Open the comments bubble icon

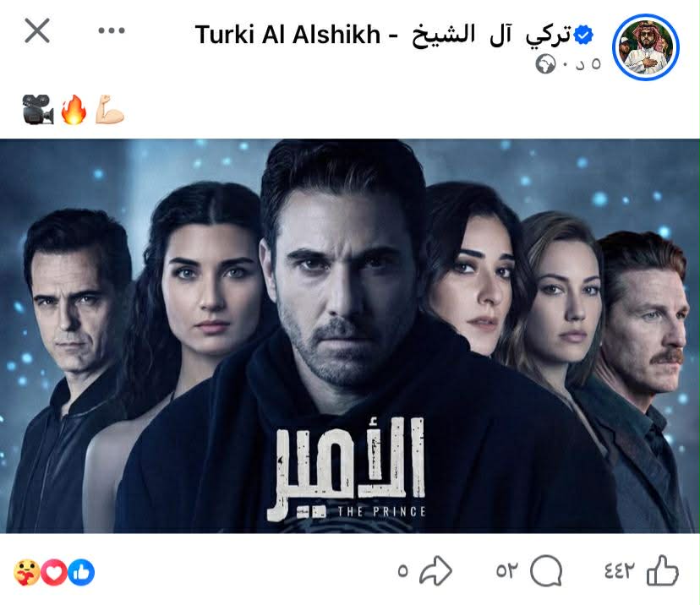pos(546,570)
